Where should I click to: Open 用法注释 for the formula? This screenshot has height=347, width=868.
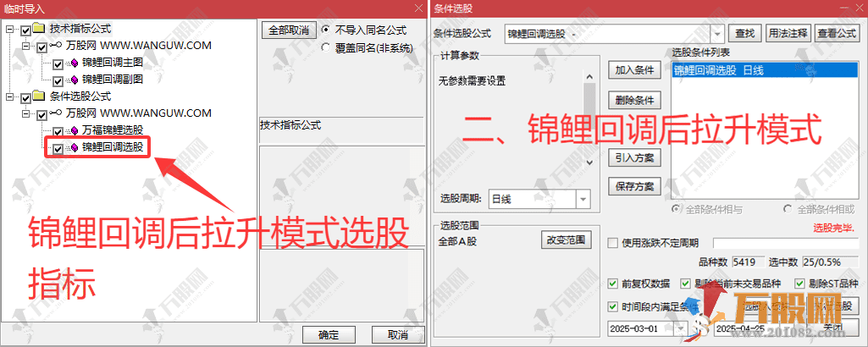pyautogui.click(x=788, y=33)
